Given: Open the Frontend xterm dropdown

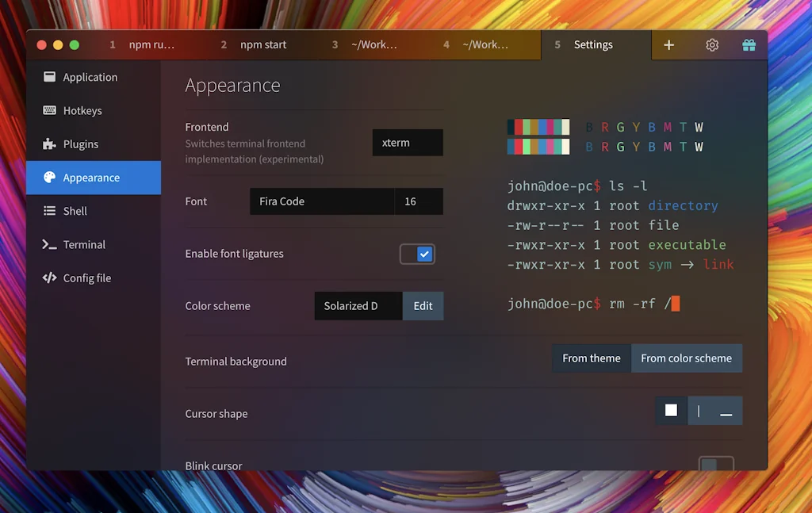Looking at the screenshot, I should click(408, 143).
